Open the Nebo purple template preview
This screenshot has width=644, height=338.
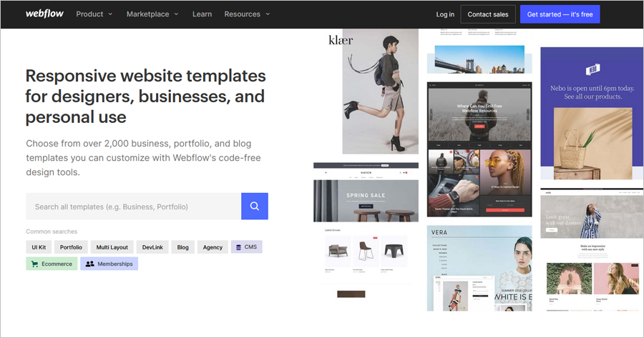pos(592,113)
